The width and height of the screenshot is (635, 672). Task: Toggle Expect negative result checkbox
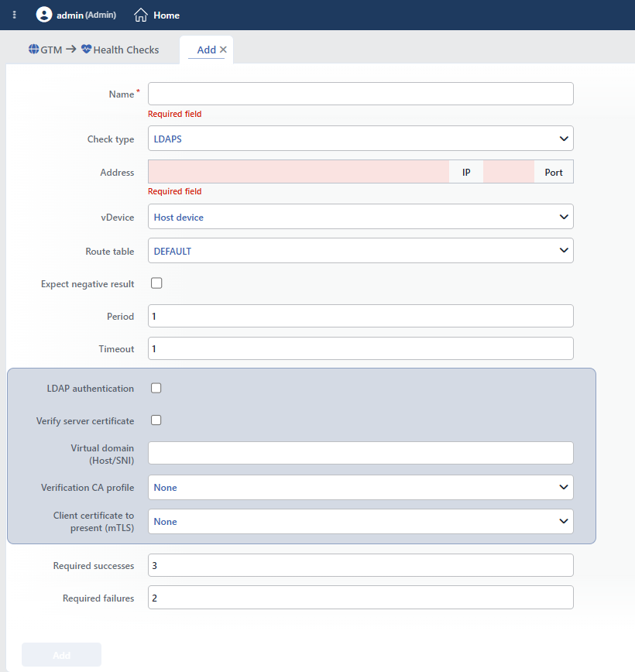156,283
